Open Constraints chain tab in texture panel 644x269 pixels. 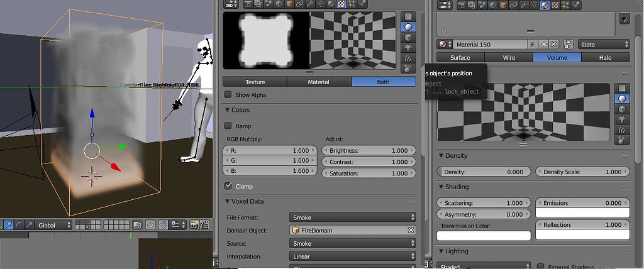[299, 4]
